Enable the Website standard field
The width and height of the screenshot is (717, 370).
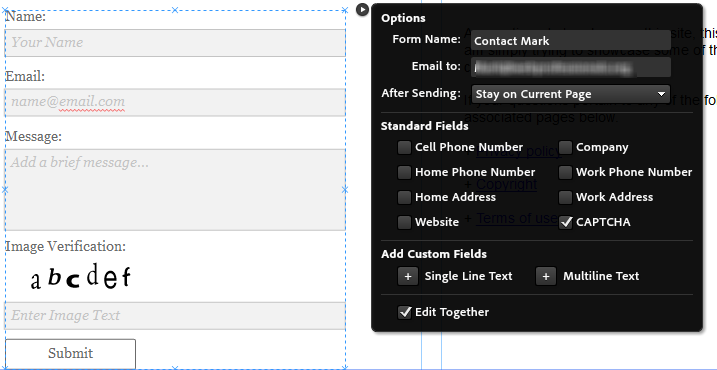(404, 222)
